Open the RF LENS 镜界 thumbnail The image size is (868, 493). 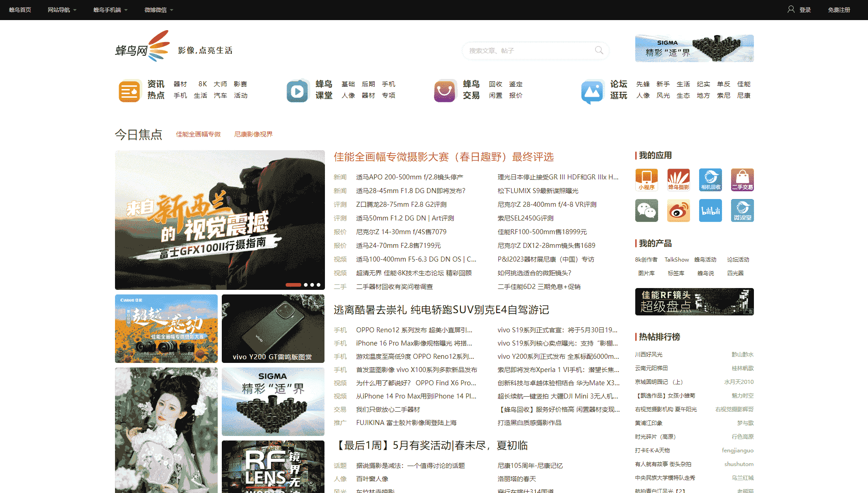pyautogui.click(x=273, y=467)
